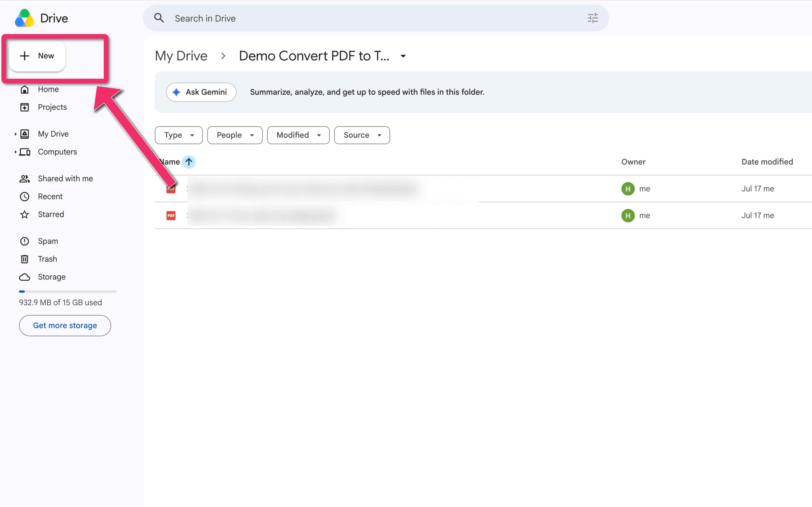Image resolution: width=812 pixels, height=507 pixels.
Task: Open the People filter dropdown
Action: coord(235,135)
